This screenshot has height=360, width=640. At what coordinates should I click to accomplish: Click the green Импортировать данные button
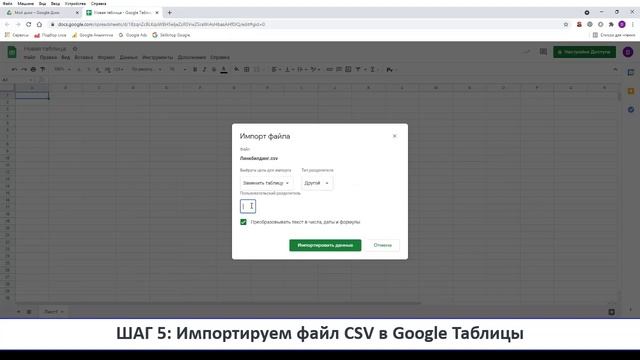click(x=325, y=245)
